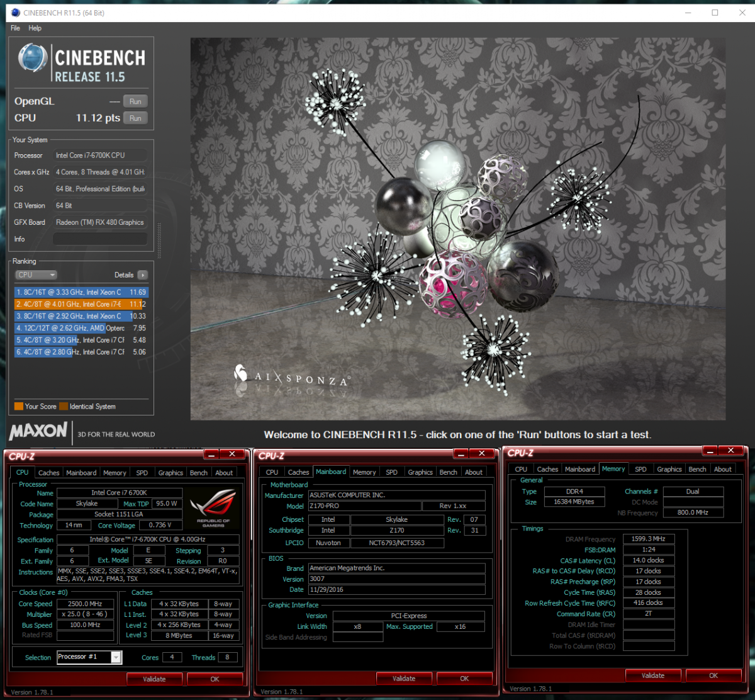Run the CPU benchmark test
The width and height of the screenshot is (755, 700).
click(135, 118)
